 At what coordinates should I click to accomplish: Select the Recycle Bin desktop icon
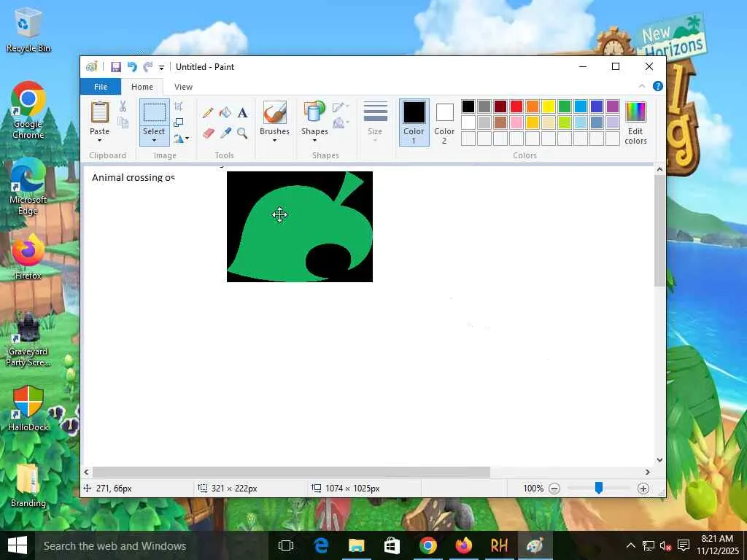coord(28,31)
